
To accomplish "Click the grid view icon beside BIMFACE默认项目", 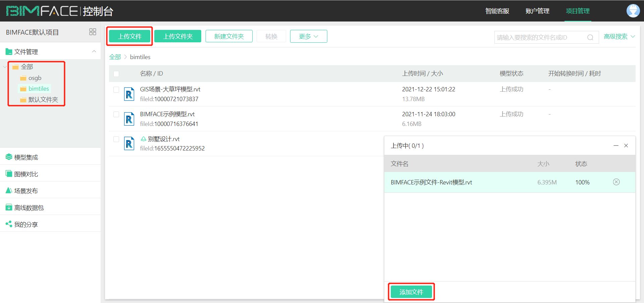I will coord(93,32).
